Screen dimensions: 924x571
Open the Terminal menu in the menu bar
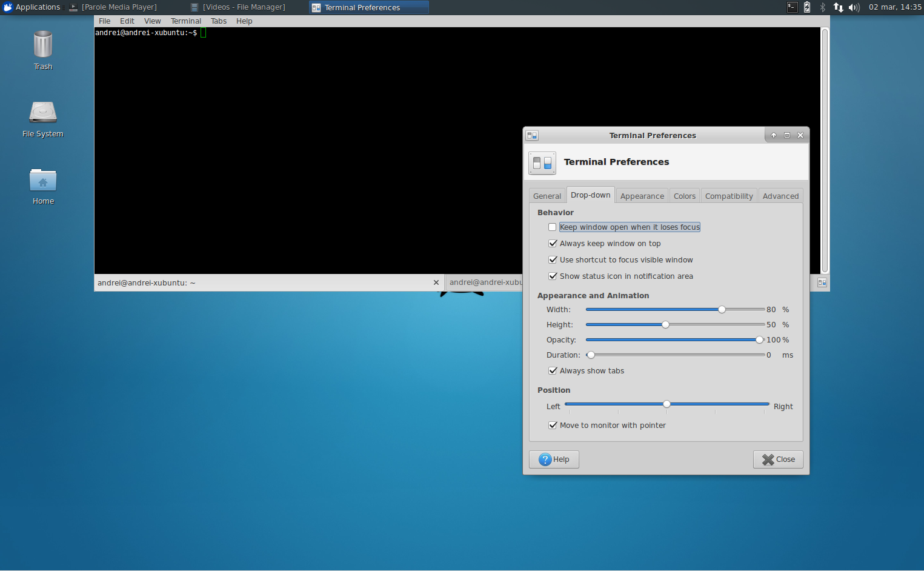[185, 21]
